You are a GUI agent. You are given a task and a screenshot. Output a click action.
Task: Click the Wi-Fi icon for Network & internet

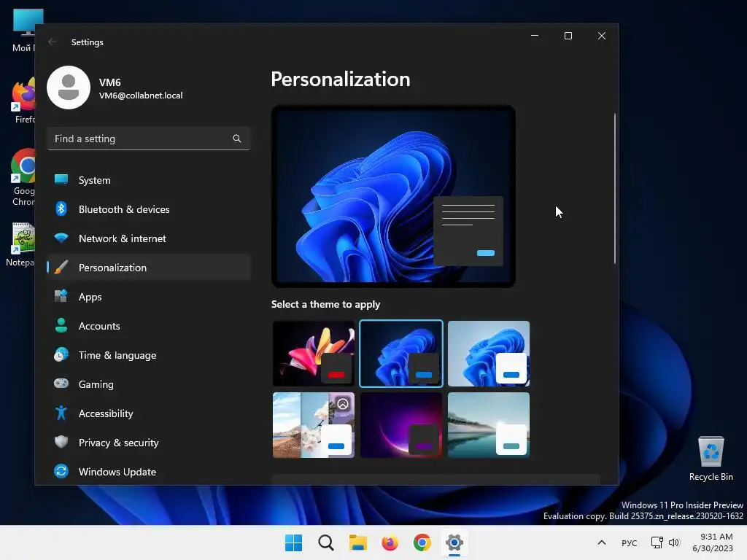tap(61, 238)
